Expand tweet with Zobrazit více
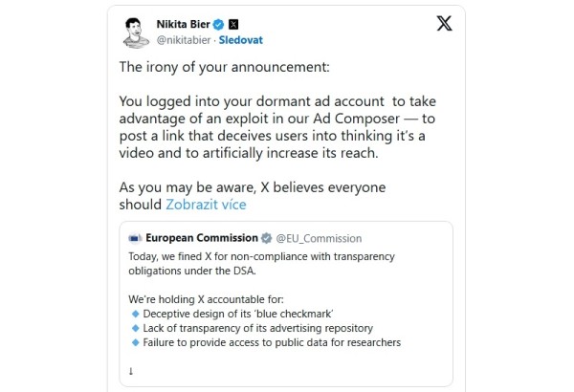The image size is (574, 392). point(206,205)
